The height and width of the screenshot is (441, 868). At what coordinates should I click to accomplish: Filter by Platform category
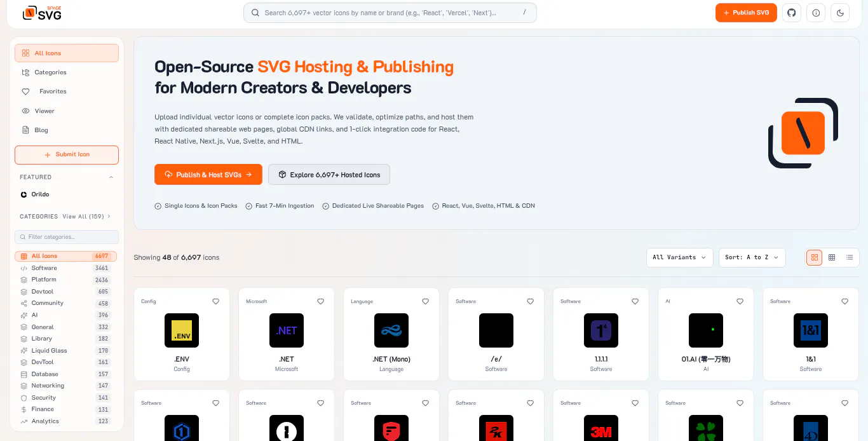[67, 280]
